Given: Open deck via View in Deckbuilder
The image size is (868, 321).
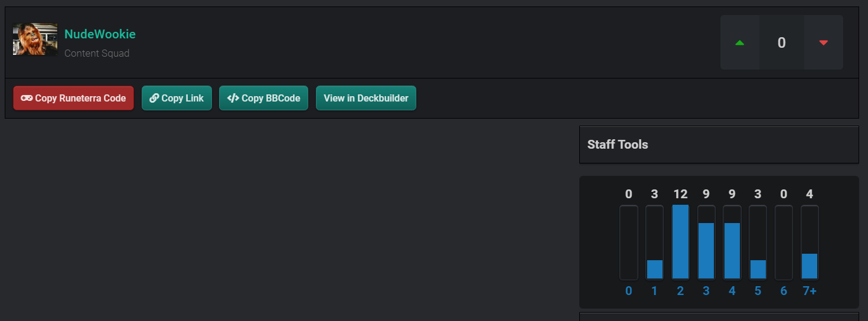Looking at the screenshot, I should tap(366, 98).
